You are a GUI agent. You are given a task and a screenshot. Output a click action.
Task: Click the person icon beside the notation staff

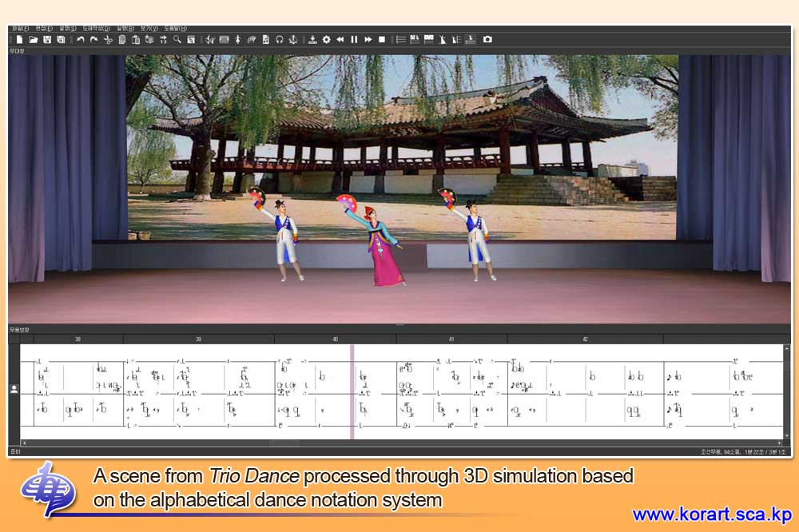tap(14, 389)
